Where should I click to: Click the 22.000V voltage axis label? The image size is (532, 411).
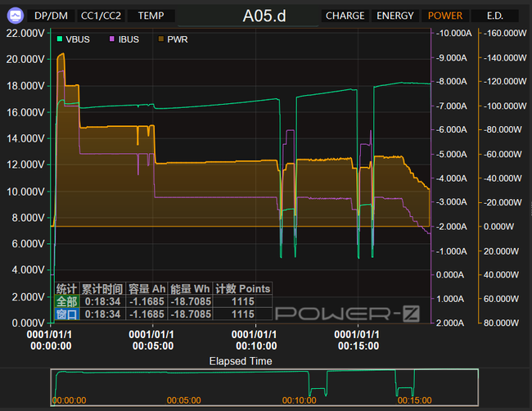[25, 33]
